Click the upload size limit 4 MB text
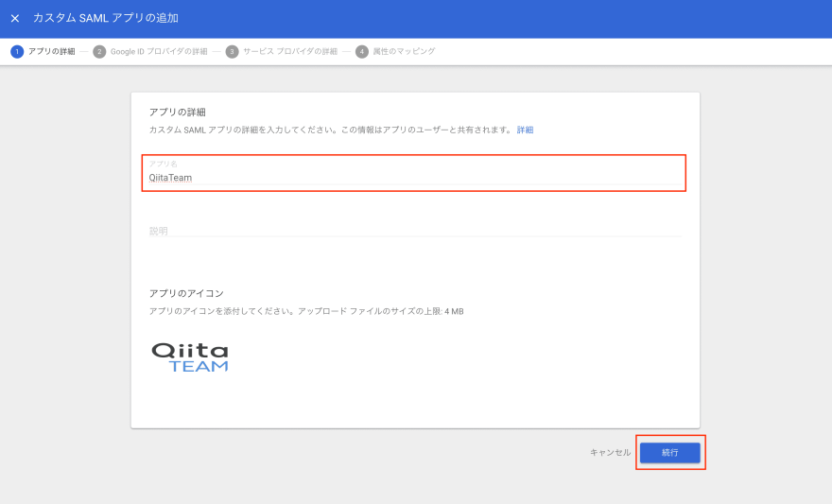Screen dimensions: 832x504 click(x=380, y=311)
